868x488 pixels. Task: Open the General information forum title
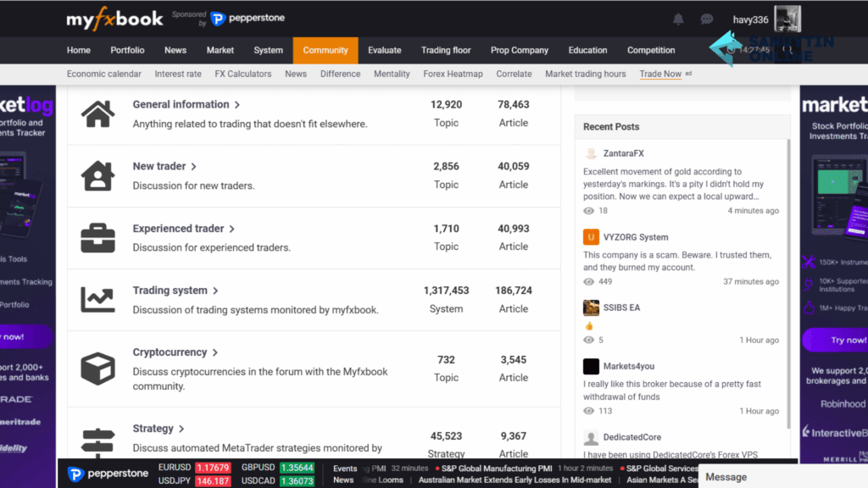181,104
